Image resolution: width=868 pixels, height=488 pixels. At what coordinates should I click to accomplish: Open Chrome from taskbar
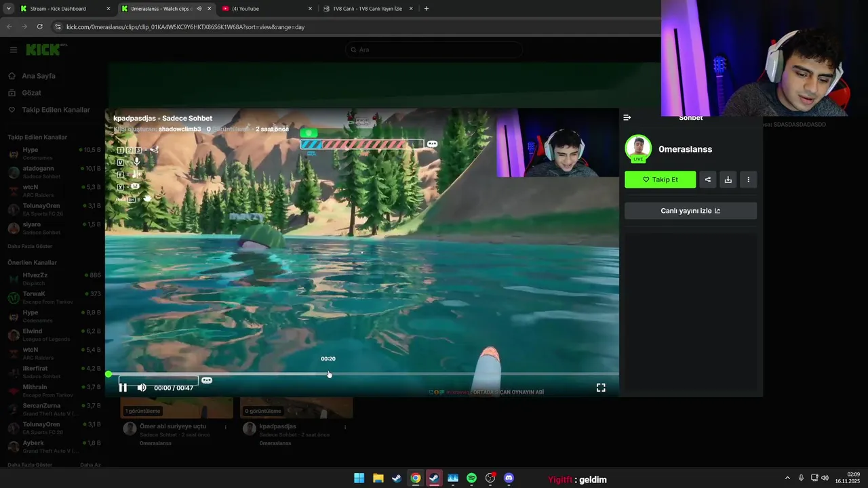click(416, 479)
